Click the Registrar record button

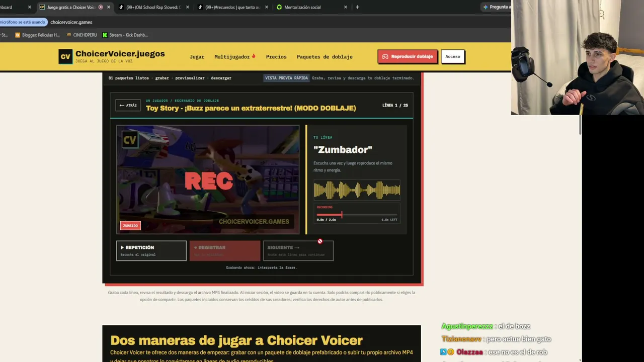tap(225, 250)
